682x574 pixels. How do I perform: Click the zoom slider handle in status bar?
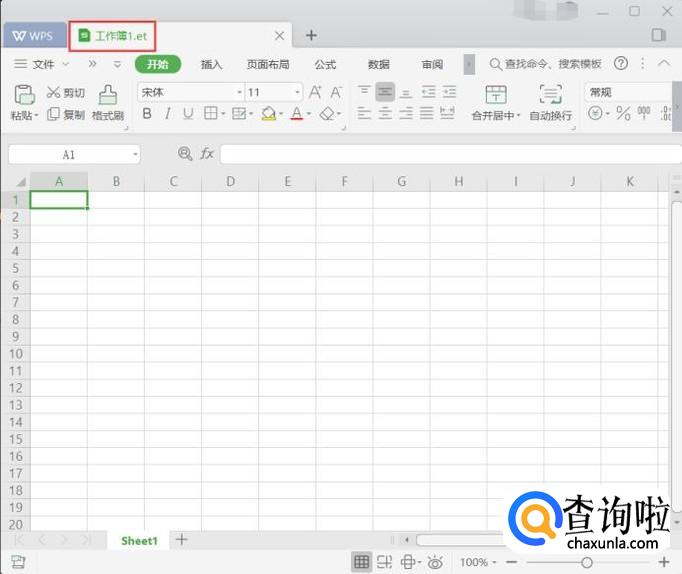pyautogui.click(x=587, y=563)
